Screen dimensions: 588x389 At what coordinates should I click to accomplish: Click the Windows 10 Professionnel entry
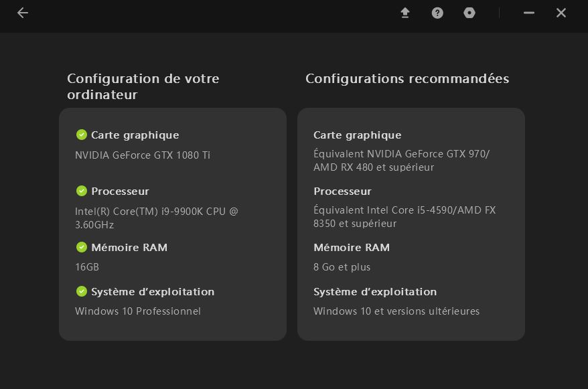(138, 311)
